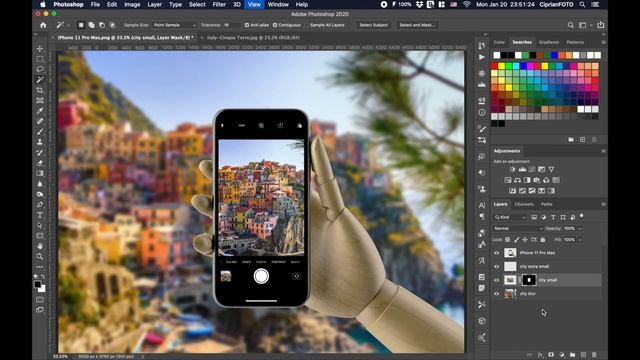This screenshot has height=360, width=640.
Task: Select the Crop tool
Action: [40, 90]
